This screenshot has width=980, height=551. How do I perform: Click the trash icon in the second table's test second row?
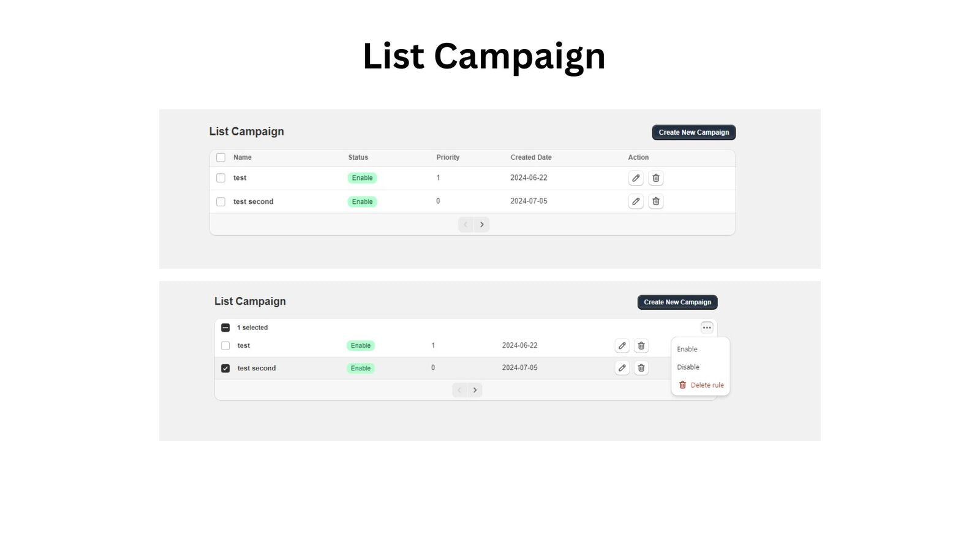pyautogui.click(x=641, y=368)
